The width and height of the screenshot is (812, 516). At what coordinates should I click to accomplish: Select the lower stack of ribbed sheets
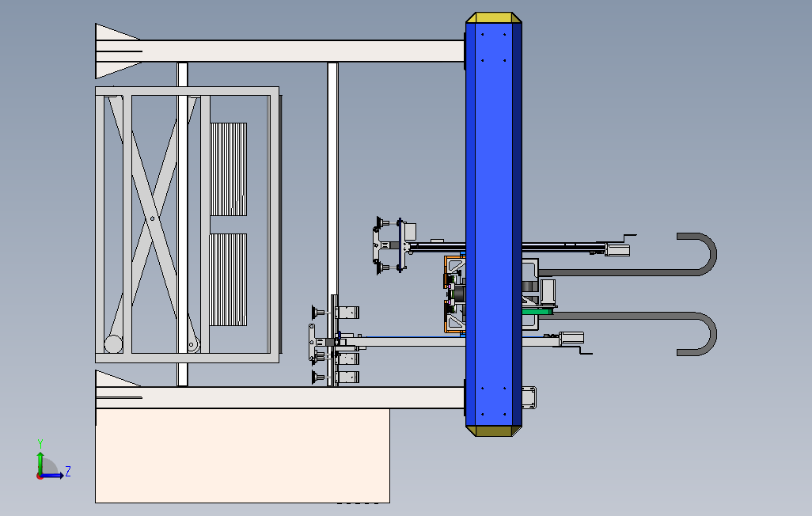point(229,279)
